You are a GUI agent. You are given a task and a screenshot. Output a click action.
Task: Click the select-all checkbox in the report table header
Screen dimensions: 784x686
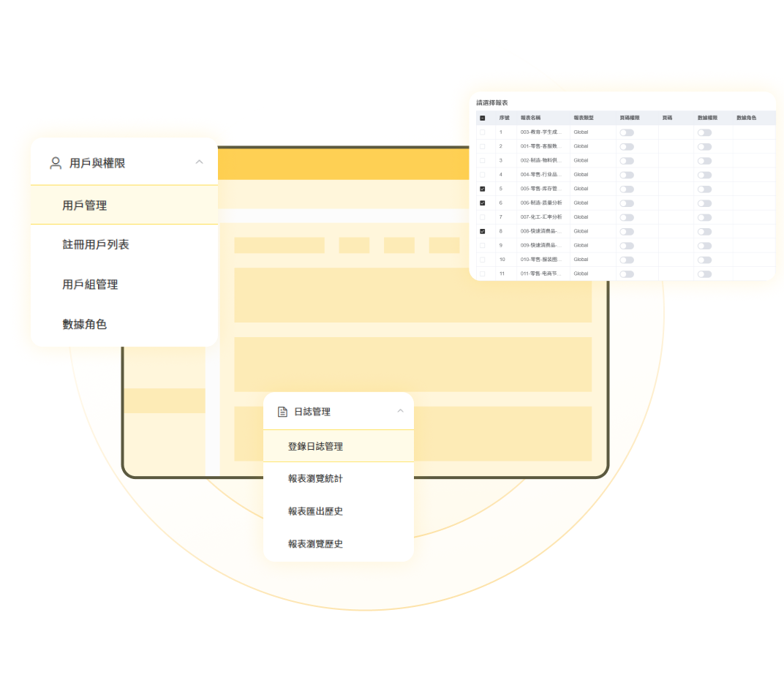[484, 118]
